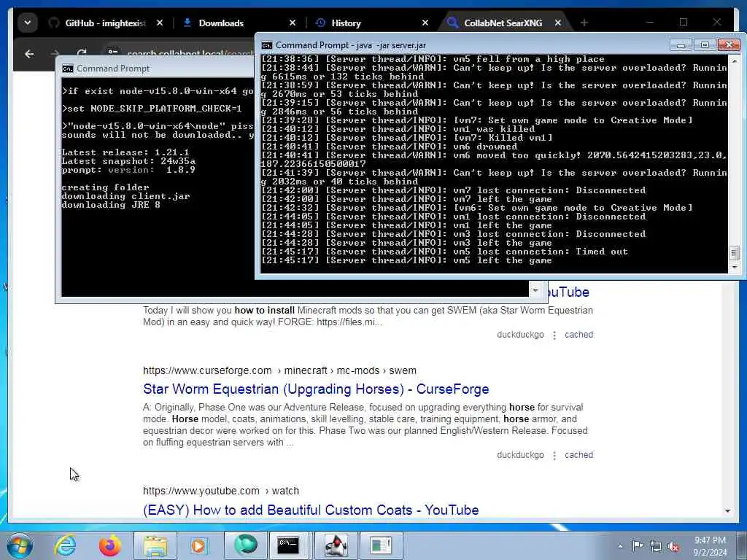The height and width of the screenshot is (560, 747).
Task: Open cached link for CurseForge result
Action: click(578, 455)
